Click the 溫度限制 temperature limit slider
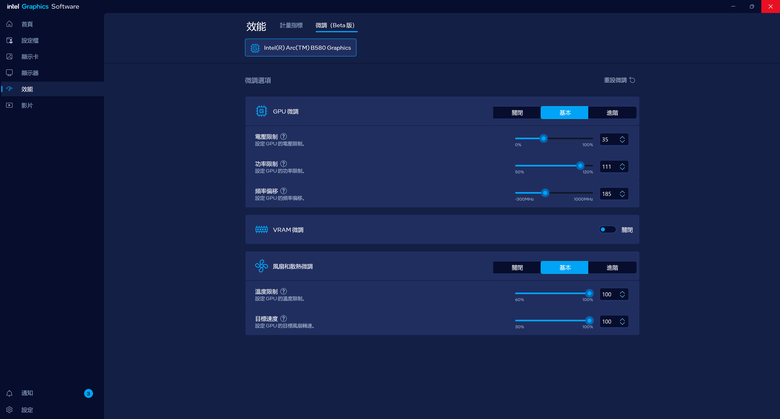This screenshot has width=780, height=419. (x=554, y=293)
